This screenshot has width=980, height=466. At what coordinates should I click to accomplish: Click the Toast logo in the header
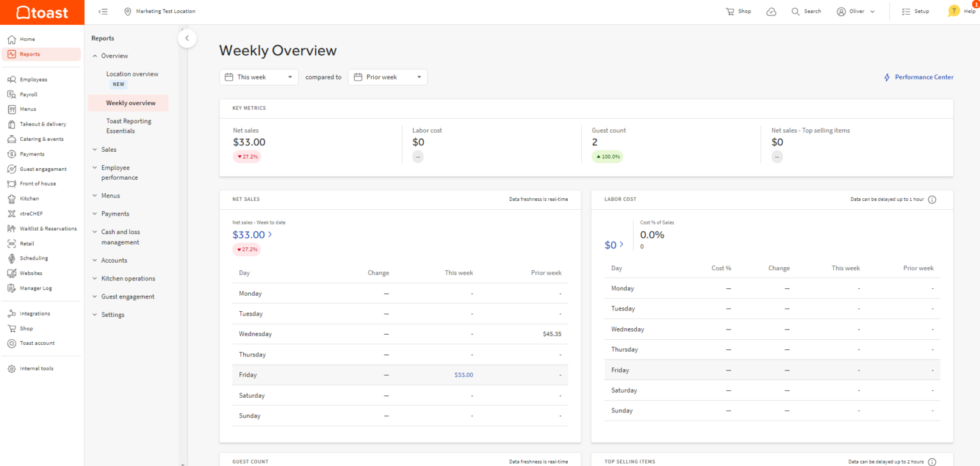point(42,12)
